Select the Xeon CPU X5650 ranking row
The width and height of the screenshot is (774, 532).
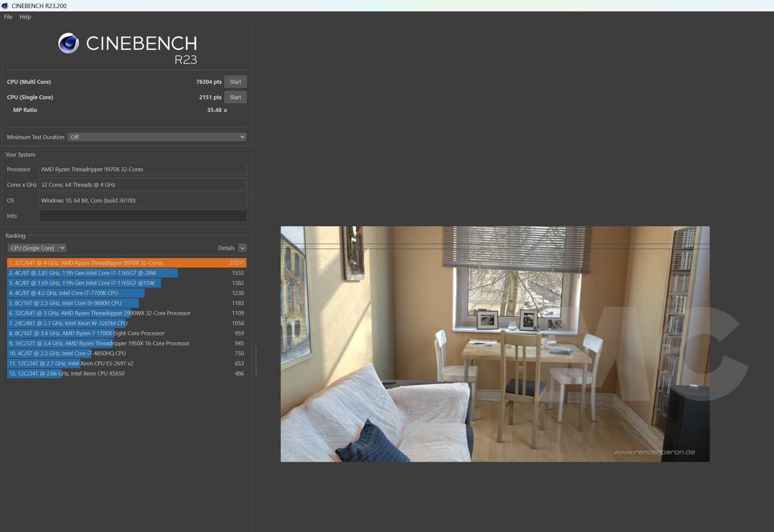126,373
